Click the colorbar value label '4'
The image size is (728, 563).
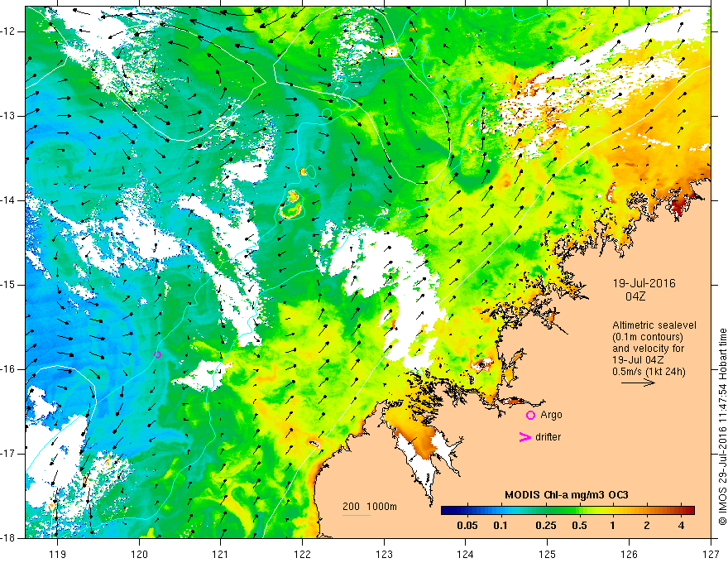pyautogui.click(x=681, y=526)
